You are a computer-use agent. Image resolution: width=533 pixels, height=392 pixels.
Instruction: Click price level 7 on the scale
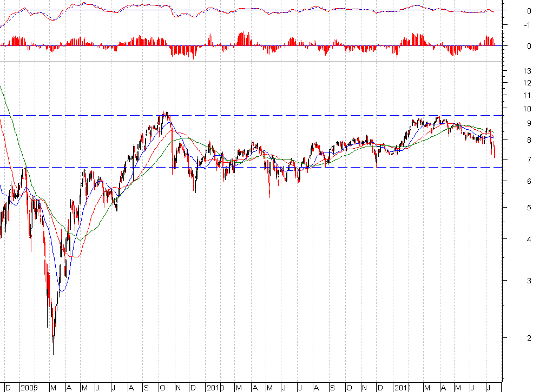click(x=529, y=160)
